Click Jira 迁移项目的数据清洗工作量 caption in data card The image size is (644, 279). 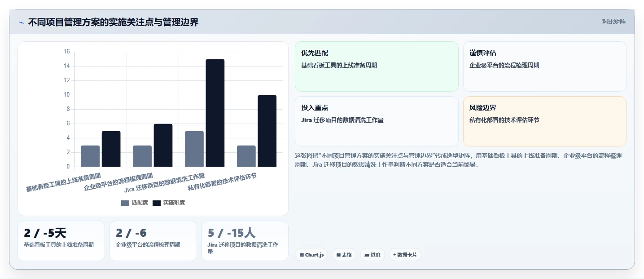tap(243, 248)
